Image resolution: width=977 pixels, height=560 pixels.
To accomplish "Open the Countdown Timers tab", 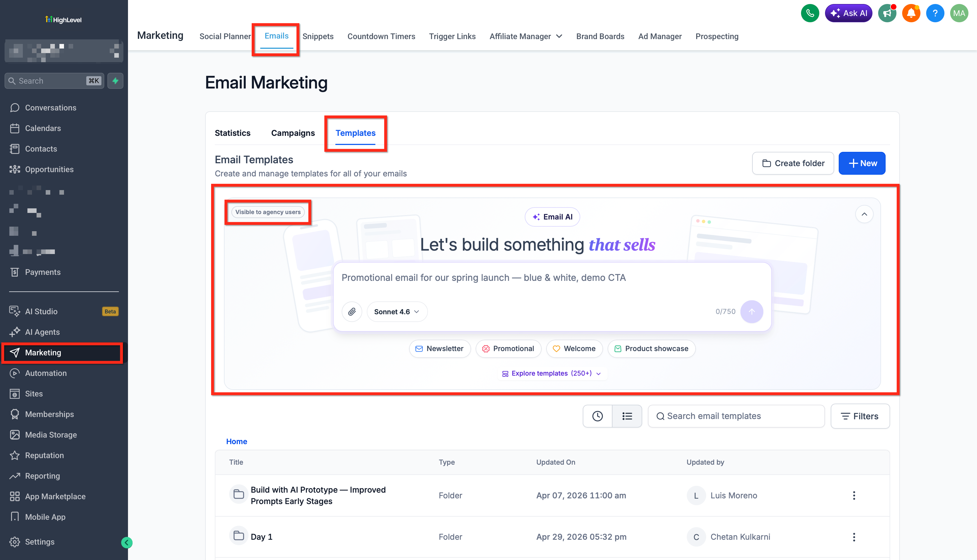I will 381,37.
